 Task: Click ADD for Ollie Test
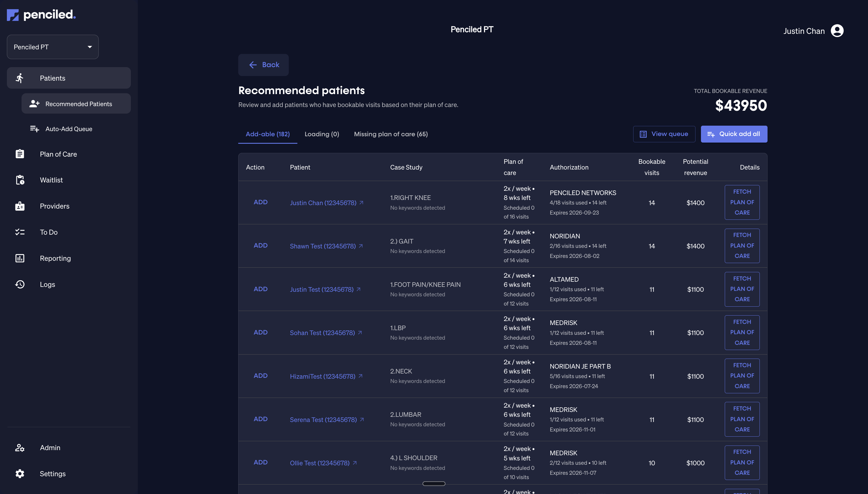coord(260,462)
